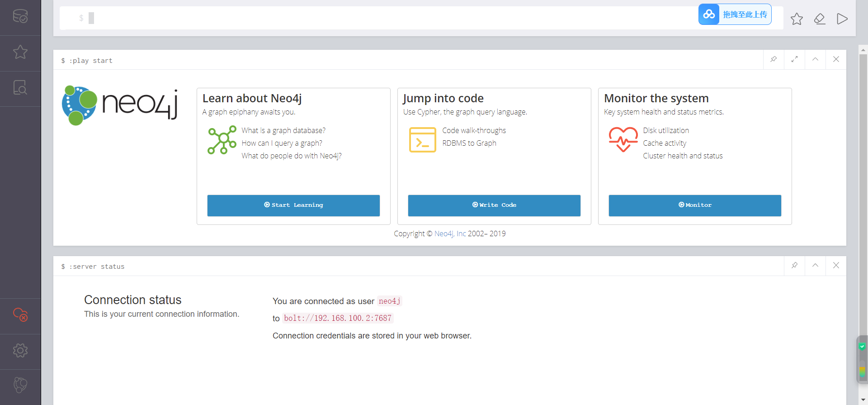Click 'Disk utilization' text
Screen dimensions: 868x405
(666, 130)
